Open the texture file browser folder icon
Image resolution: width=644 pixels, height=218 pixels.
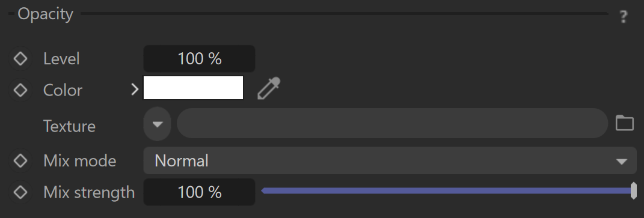(624, 123)
